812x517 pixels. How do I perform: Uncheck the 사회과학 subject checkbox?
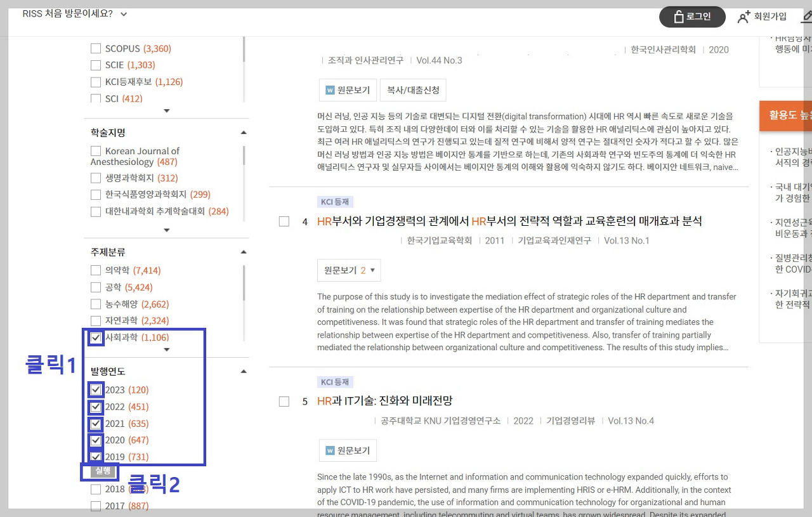click(96, 337)
